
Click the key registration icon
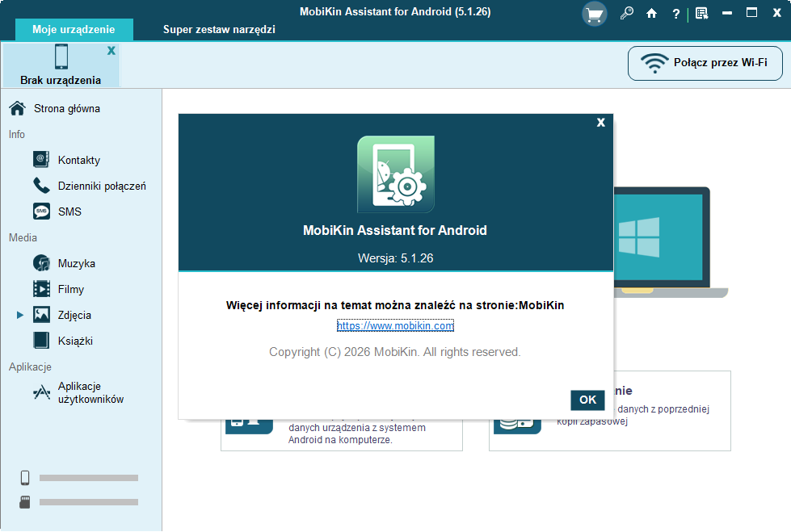coord(626,14)
